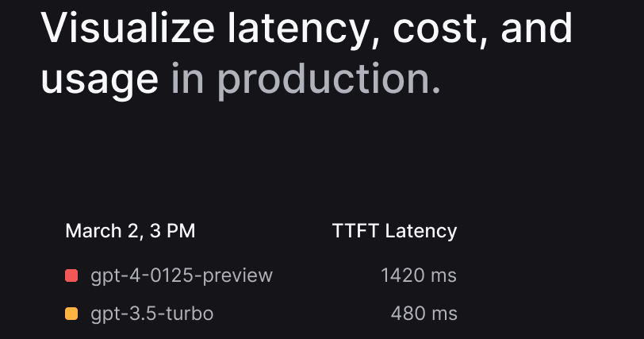Image resolution: width=644 pixels, height=339 pixels.
Task: Click the orange gpt-3.5-turbo legend swatch
Action: [71, 314]
